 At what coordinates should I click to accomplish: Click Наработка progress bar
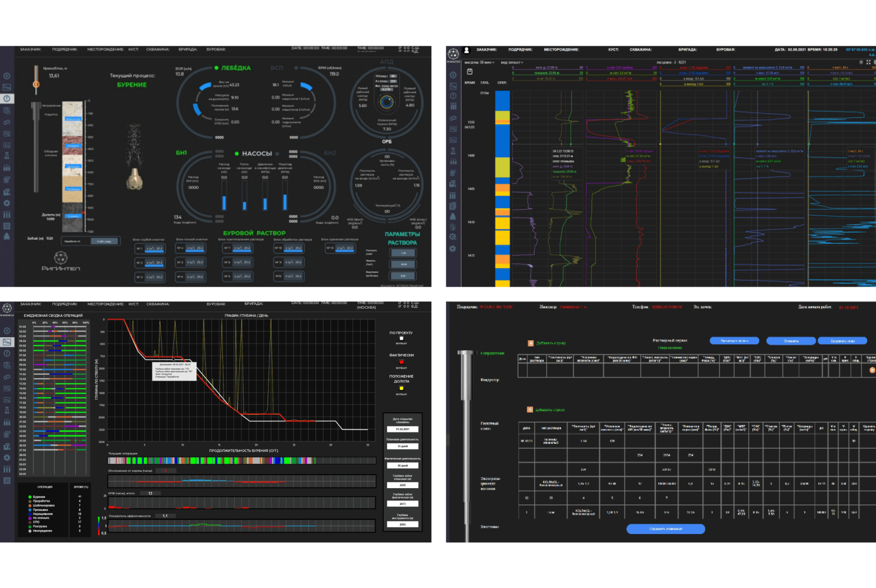click(91, 241)
